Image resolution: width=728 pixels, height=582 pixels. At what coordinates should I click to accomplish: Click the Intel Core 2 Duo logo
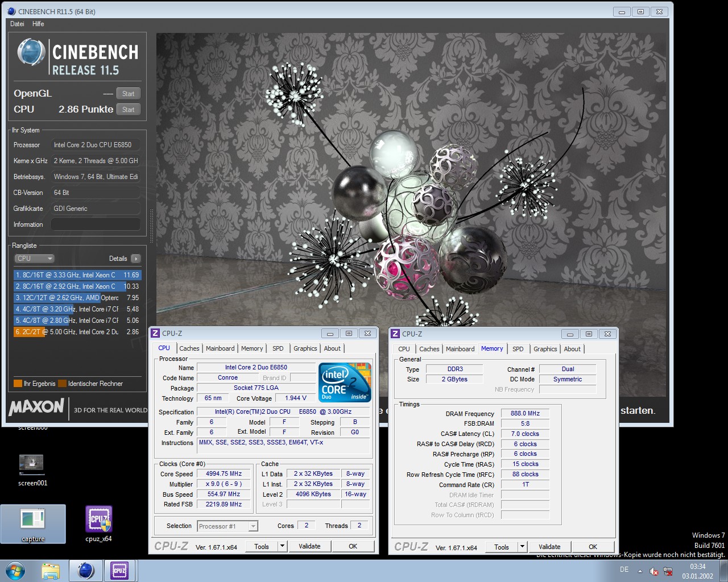[x=345, y=382]
